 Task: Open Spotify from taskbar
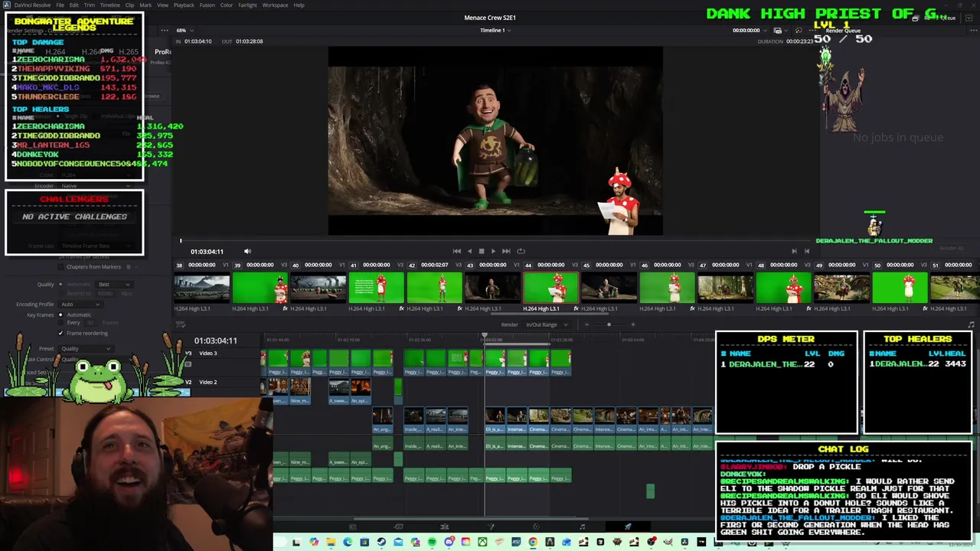[432, 542]
